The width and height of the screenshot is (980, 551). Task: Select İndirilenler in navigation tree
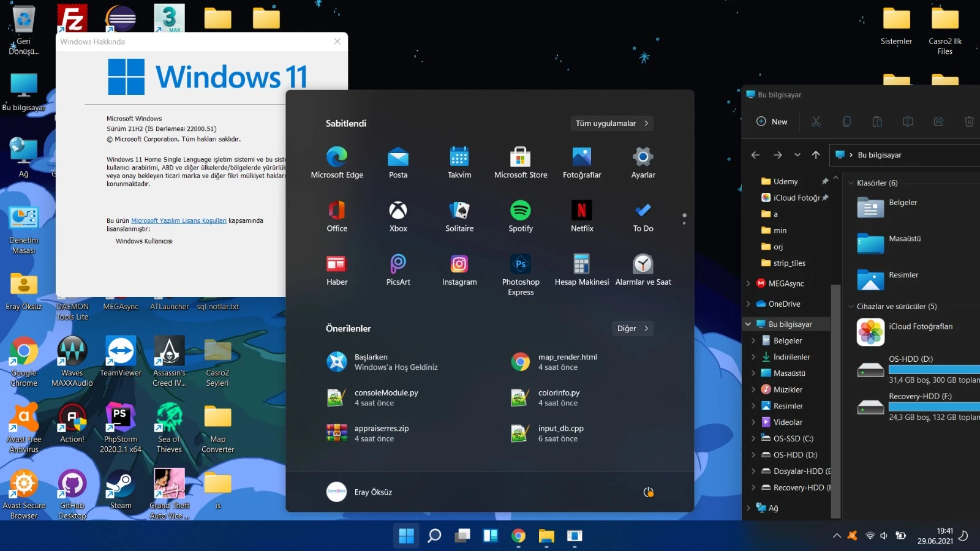click(791, 357)
